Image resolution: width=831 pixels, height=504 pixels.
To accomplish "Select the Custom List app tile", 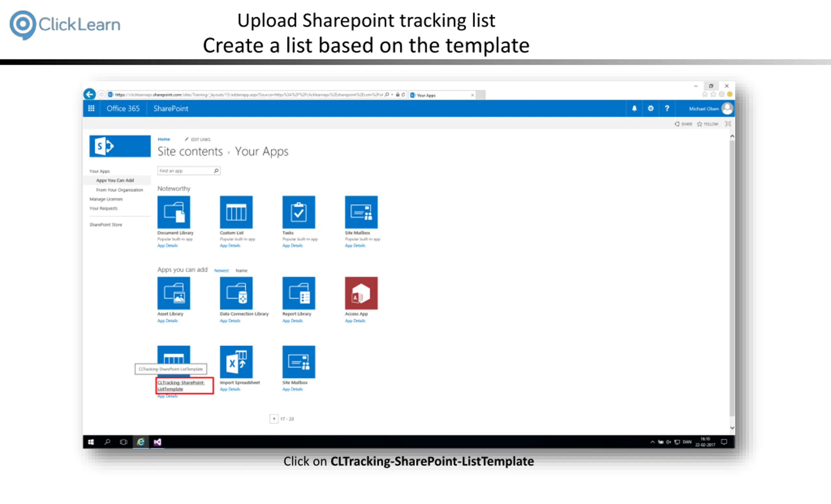I will [236, 212].
